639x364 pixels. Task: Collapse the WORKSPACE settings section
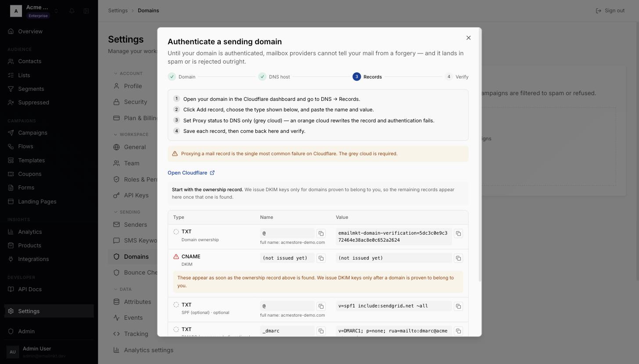point(131,134)
